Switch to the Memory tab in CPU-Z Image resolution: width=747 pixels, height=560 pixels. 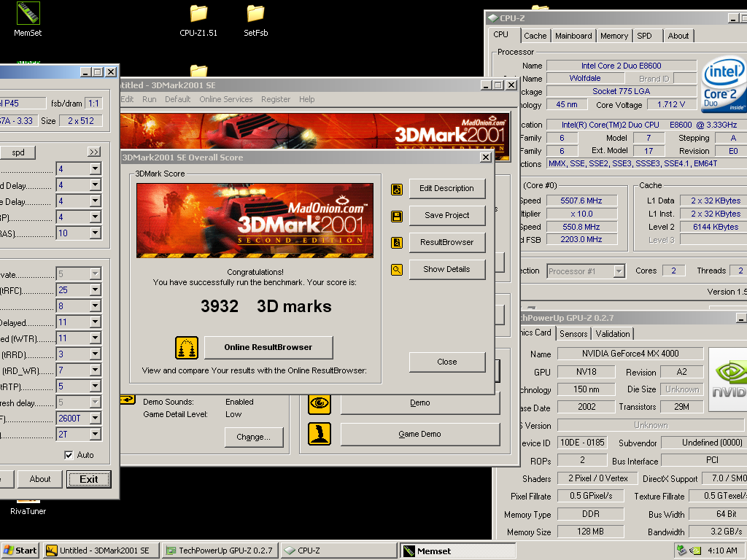[x=614, y=36]
